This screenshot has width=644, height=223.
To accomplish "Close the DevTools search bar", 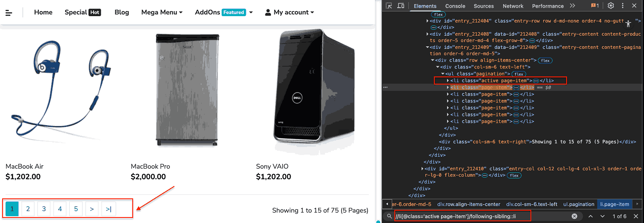I will point(636,216).
